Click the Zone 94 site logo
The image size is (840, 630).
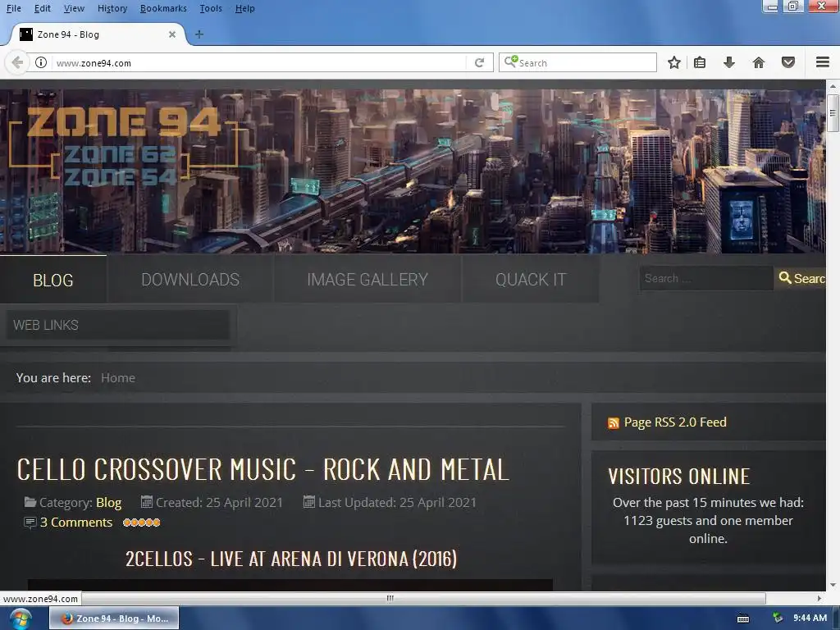(123, 144)
